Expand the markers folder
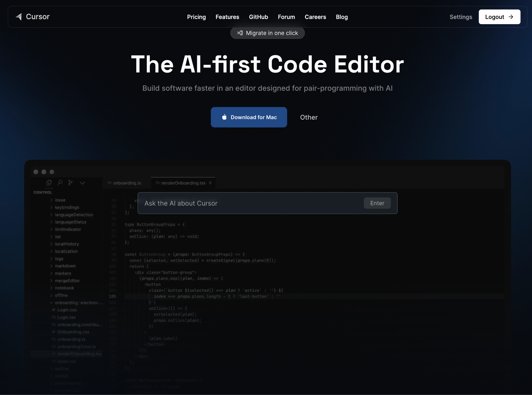Viewport: 532px width, 395px height. (60, 273)
